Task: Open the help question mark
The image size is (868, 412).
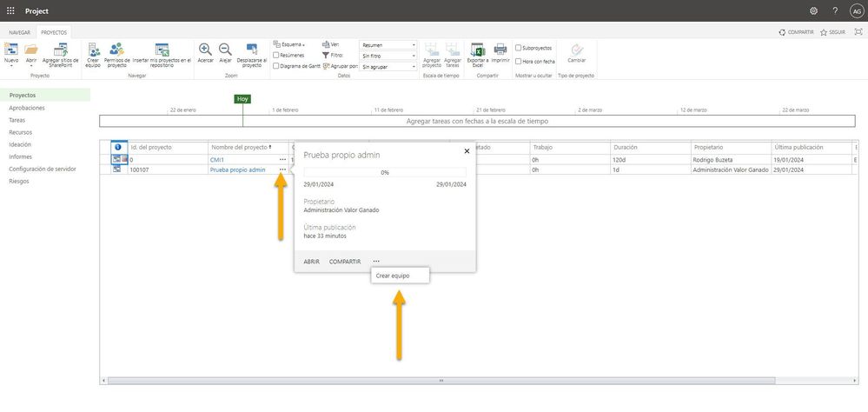Action: [835, 10]
